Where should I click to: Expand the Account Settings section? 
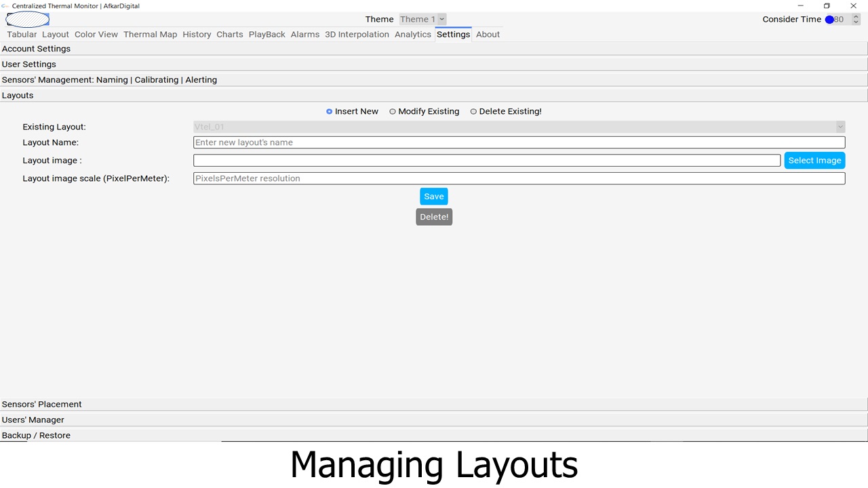(x=36, y=49)
